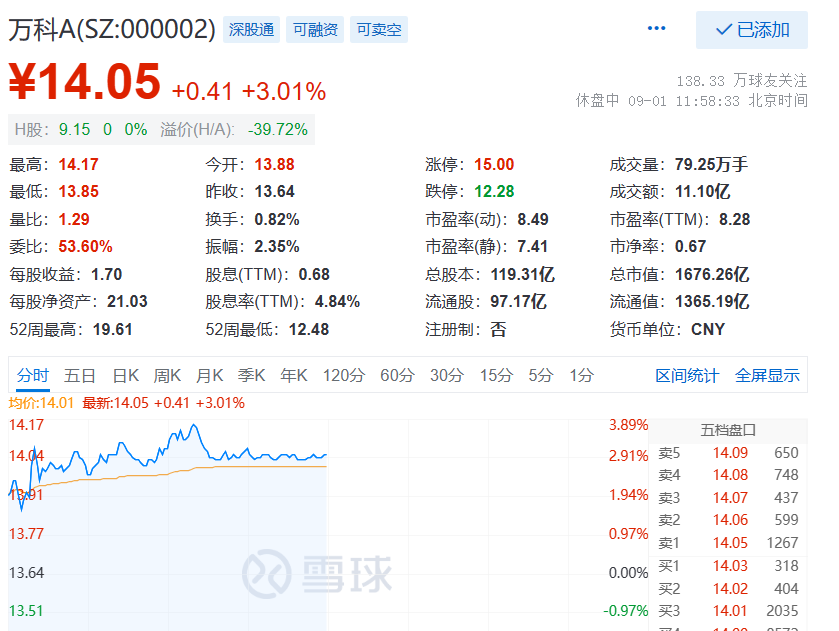Select the 15分 interval tab
The height and width of the screenshot is (631, 839).
[497, 375]
